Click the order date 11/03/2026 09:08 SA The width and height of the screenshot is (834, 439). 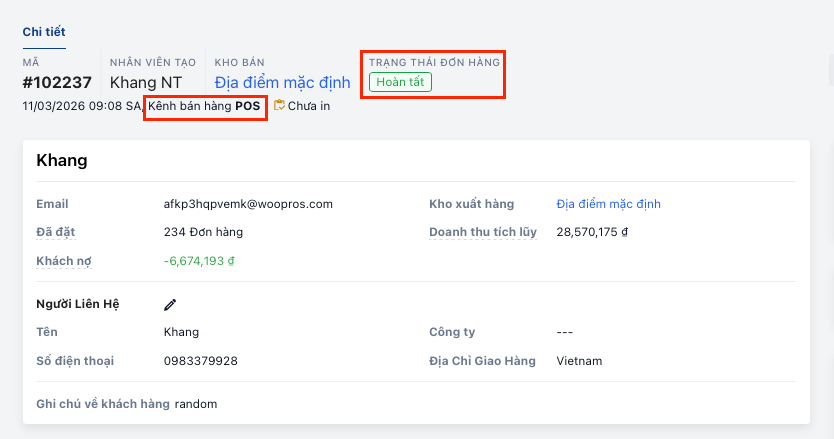pyautogui.click(x=82, y=105)
